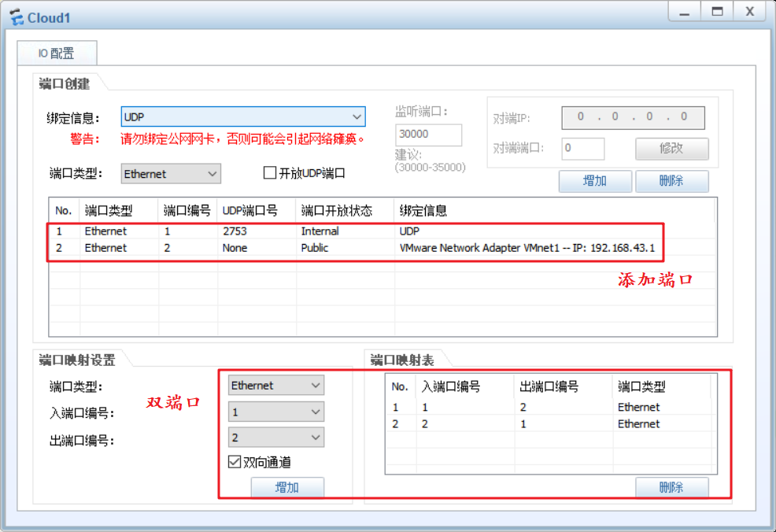This screenshot has width=776, height=532.
Task: Select mapping row 1 from port 1 to 2
Action: pos(550,408)
